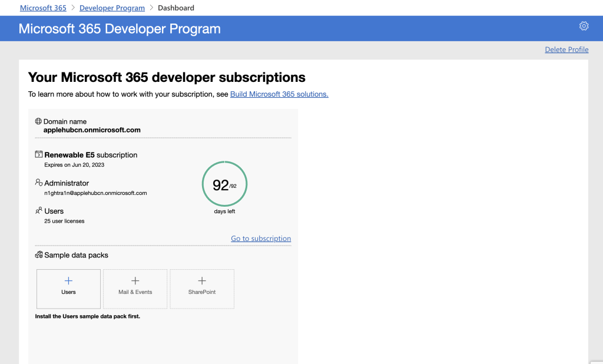Open Microsoft 365 breadcrumb link
This screenshot has height=364, width=603.
(43, 8)
